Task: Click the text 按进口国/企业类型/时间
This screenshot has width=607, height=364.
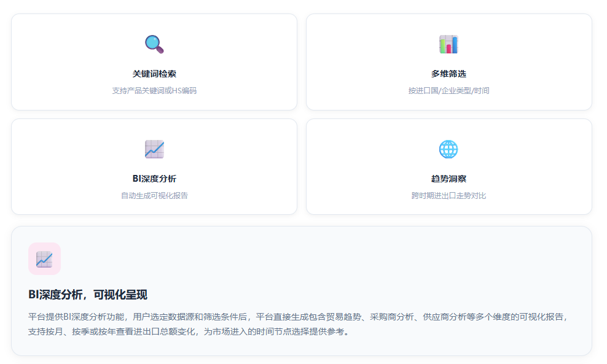Action: (448, 90)
